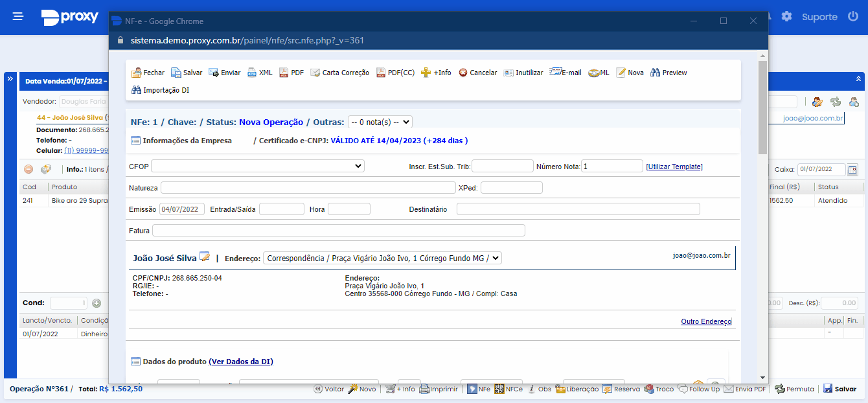
Task: Open the XML export in NF-e toolbar
Action: [260, 73]
